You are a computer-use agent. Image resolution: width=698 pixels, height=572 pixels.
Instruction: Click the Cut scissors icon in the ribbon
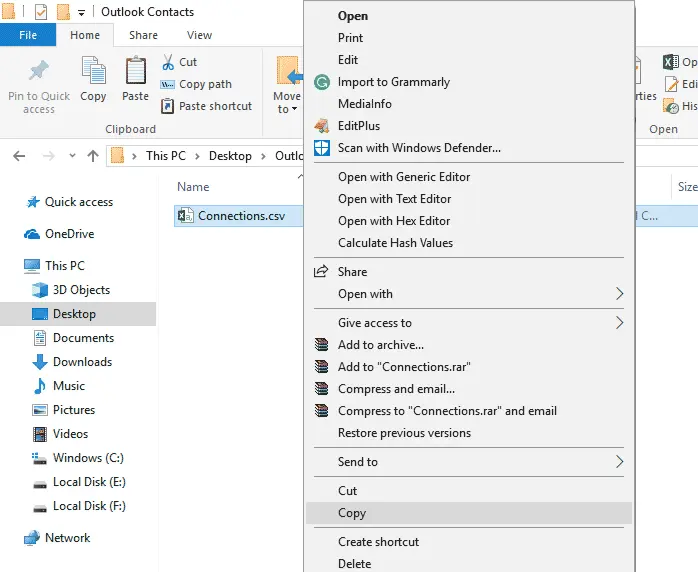[x=168, y=62]
